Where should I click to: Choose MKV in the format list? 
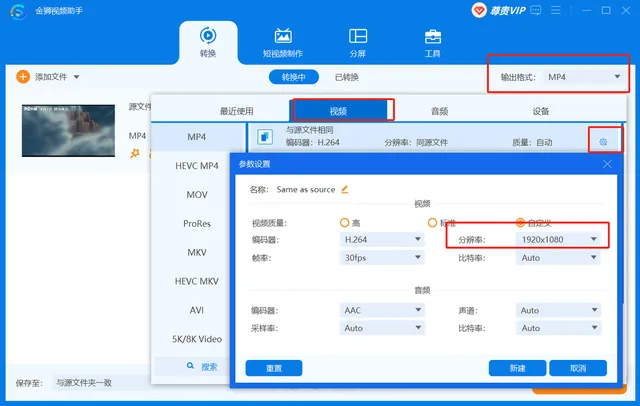(197, 252)
